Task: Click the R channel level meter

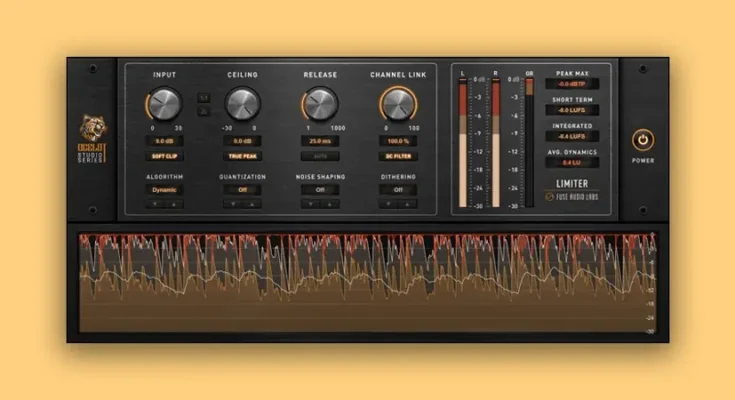Action: click(x=495, y=143)
